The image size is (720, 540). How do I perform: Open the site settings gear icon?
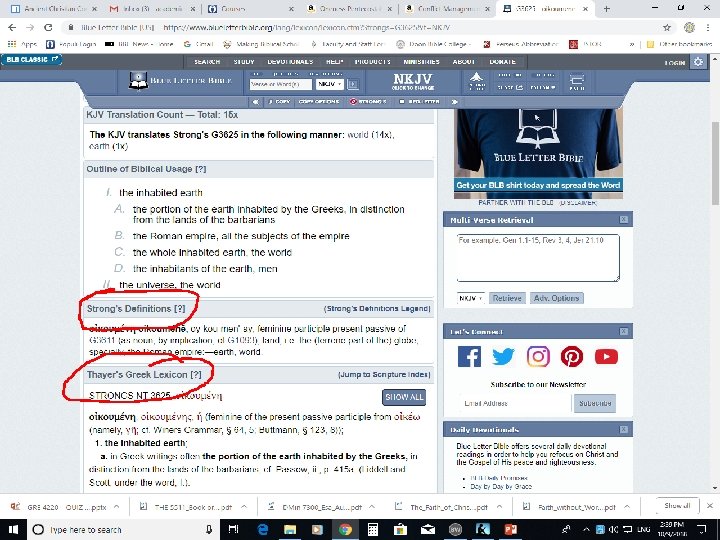click(x=698, y=62)
